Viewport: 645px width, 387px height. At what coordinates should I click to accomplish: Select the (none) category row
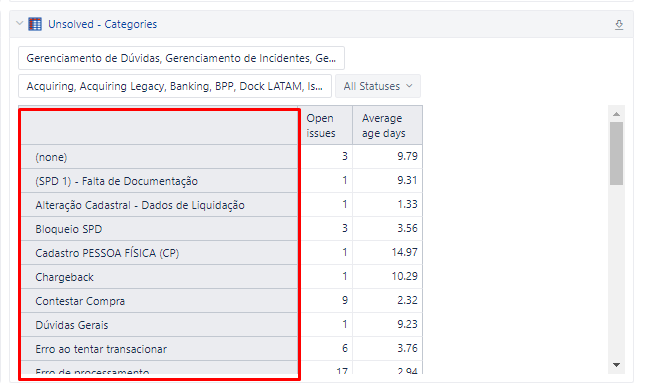point(159,157)
